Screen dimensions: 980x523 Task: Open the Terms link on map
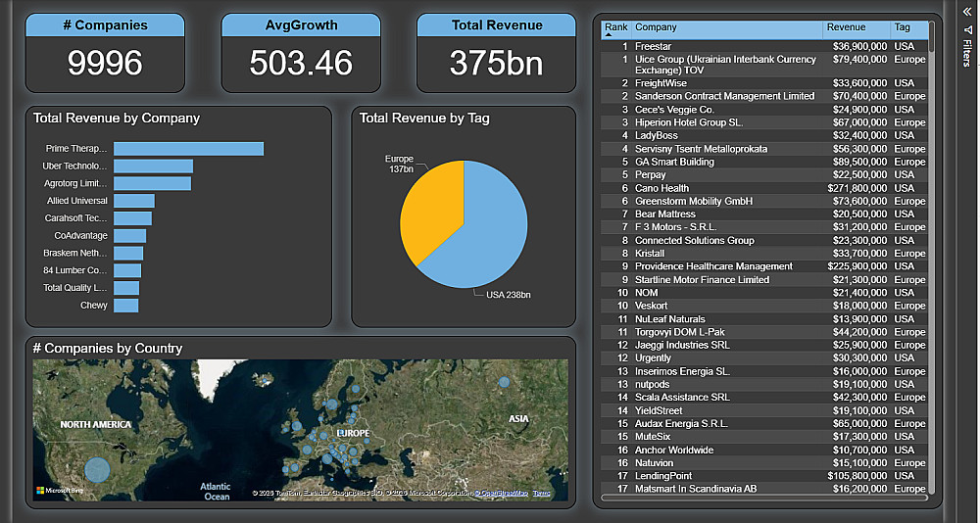[541, 494]
